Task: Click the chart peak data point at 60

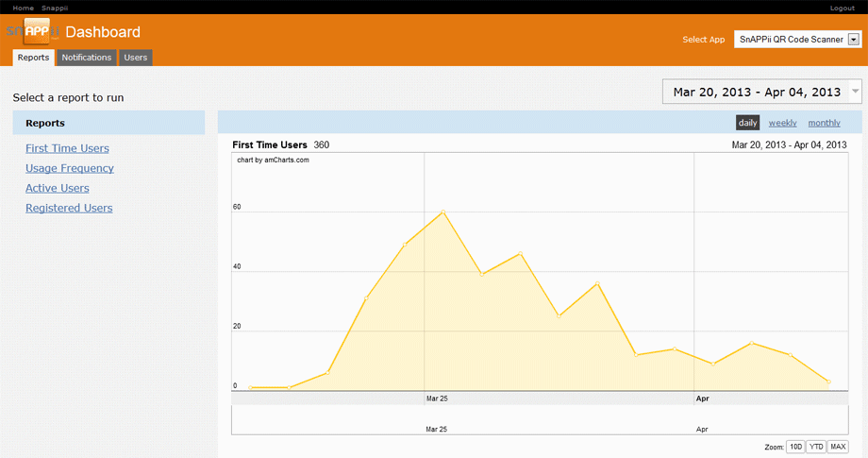Action: (x=443, y=212)
